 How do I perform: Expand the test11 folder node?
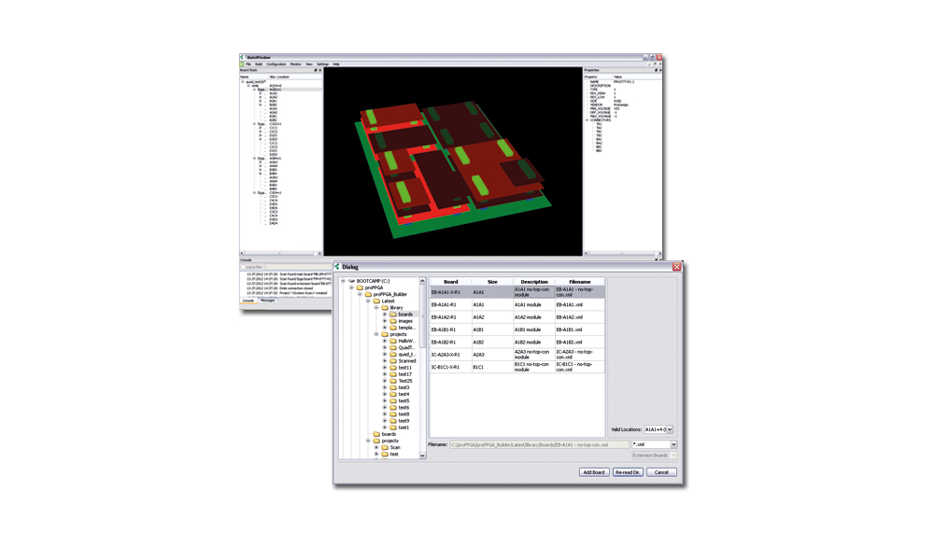[x=385, y=368]
